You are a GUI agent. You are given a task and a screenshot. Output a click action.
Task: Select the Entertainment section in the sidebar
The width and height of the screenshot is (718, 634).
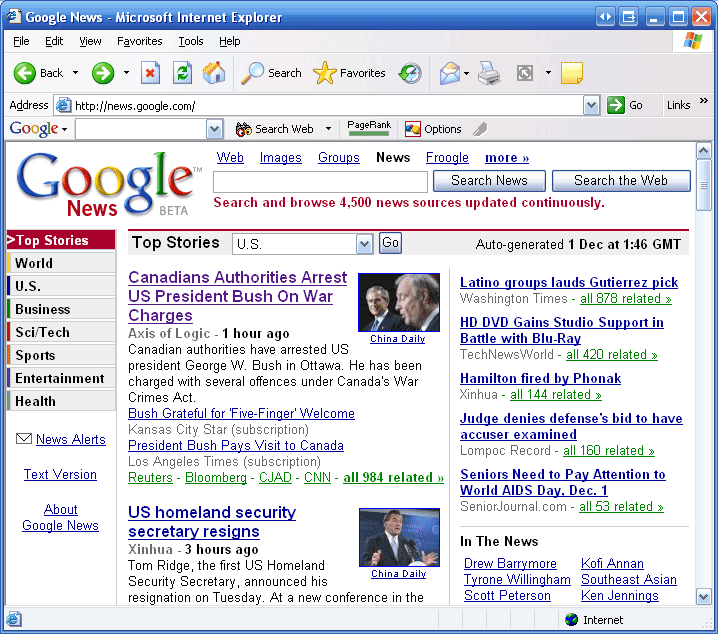point(61,378)
